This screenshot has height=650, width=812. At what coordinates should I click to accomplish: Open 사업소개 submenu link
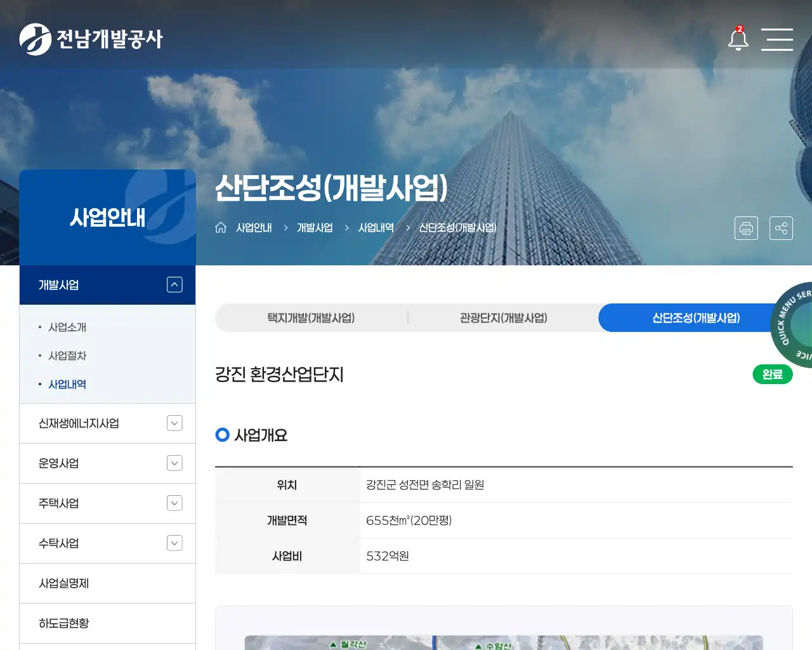[x=67, y=328]
